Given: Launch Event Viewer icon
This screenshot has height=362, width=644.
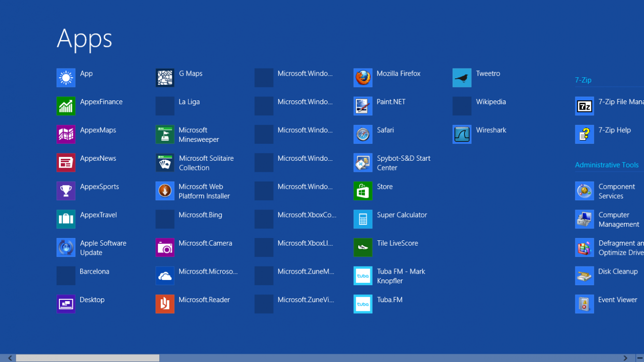Looking at the screenshot, I should [x=584, y=304].
